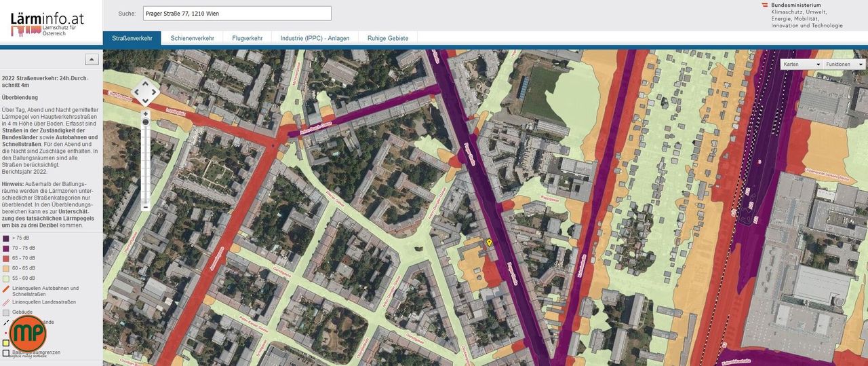Click the Bundesministerium logo
868x366 pixels.
click(x=803, y=15)
